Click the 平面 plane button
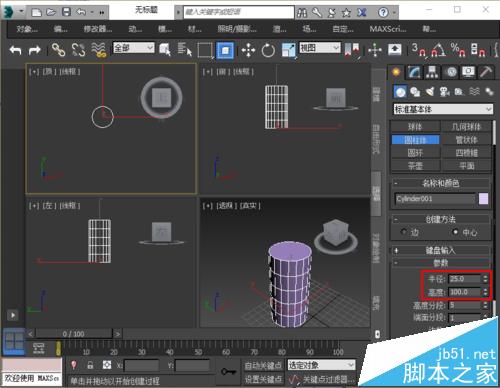This screenshot has height=388, width=500. [x=467, y=166]
